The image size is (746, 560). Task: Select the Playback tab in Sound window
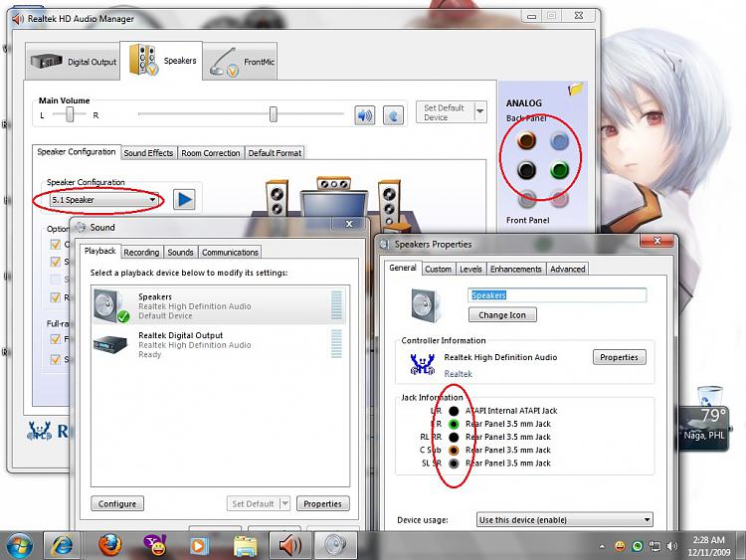(99, 251)
